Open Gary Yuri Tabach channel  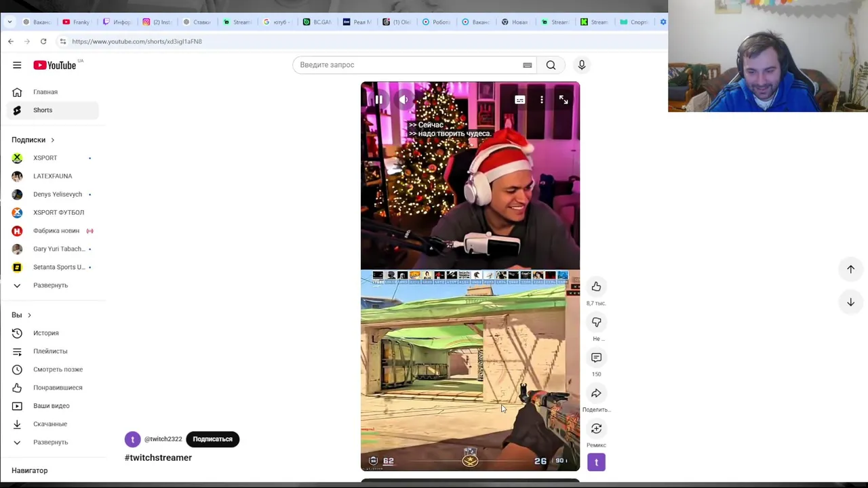click(x=53, y=249)
